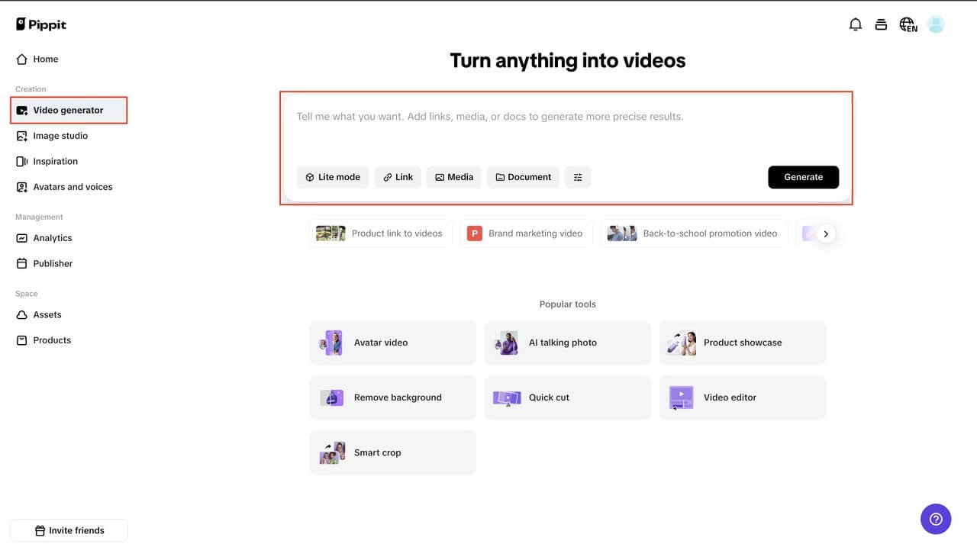Open the credits stack icon
Image resolution: width=977 pixels, height=560 pixels.
coord(881,24)
